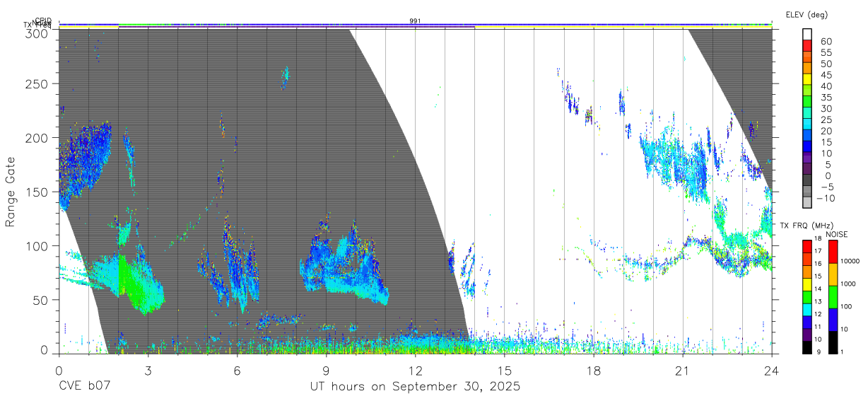This screenshot has width=868, height=401.
Task: Click the '1000' label on the NOISE scale
Action: click(848, 284)
